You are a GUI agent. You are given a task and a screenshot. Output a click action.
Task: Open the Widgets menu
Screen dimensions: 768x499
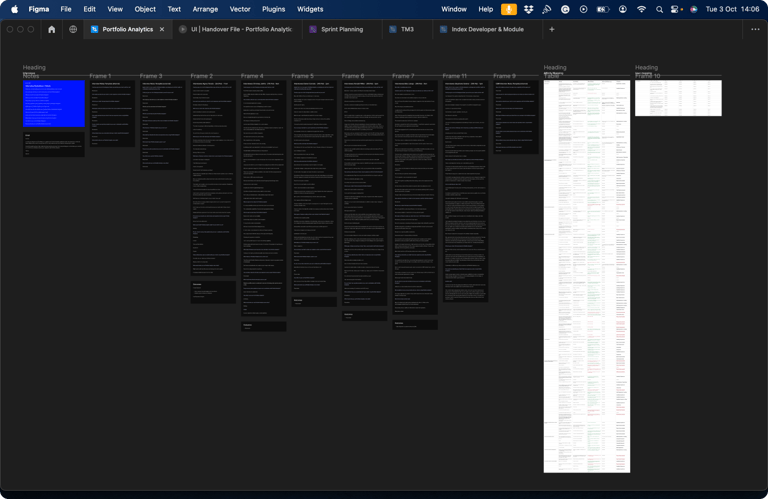coord(310,9)
